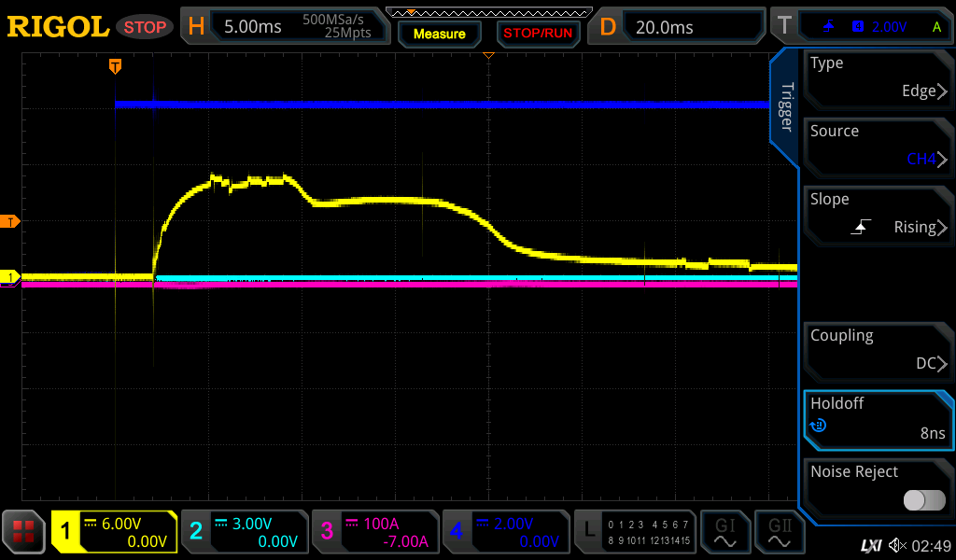
Task: Toggle channel 3 magenta 100A display
Action: pos(373,532)
